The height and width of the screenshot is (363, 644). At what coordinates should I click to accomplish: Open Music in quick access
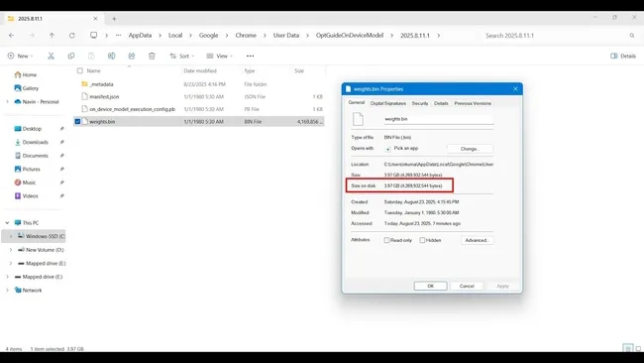(25, 182)
